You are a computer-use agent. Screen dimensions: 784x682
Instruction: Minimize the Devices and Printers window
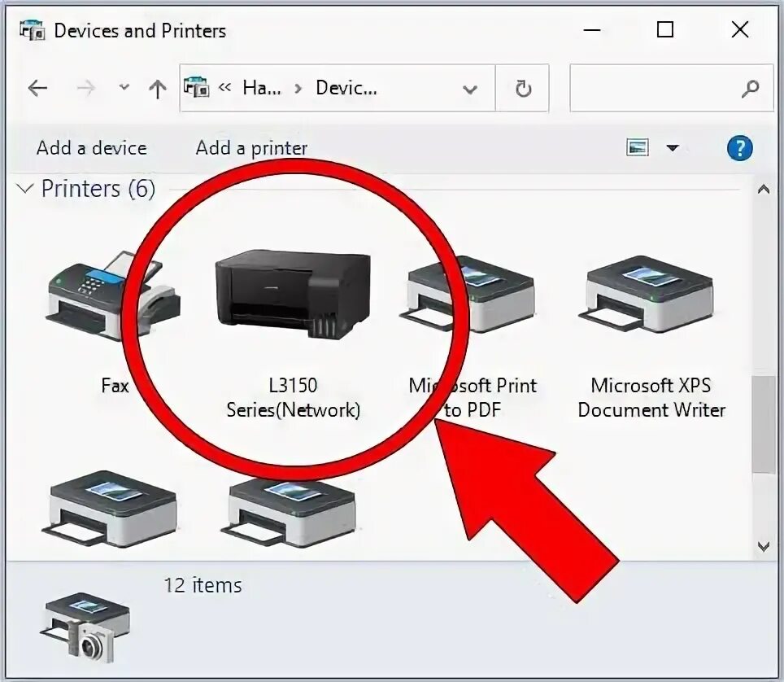[591, 31]
